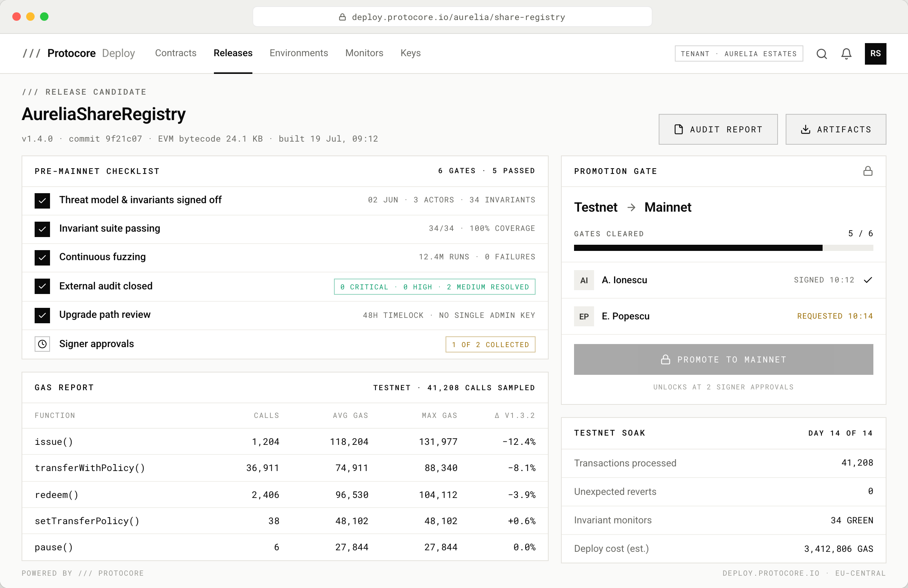Click the FUNCTION column header
Screen dimensions: 908x588
(55, 416)
